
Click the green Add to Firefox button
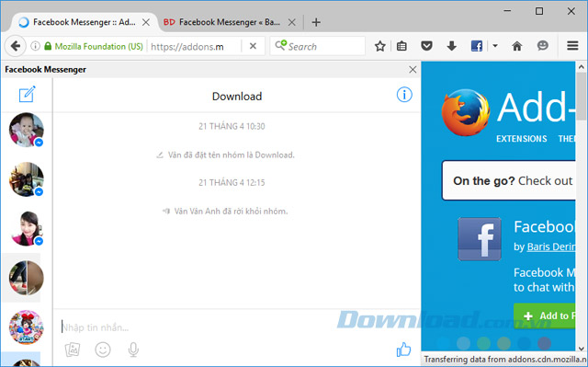click(545, 316)
